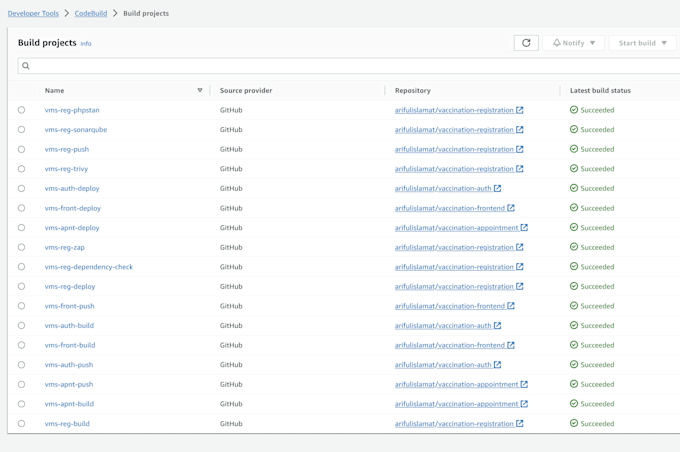Open the vms-apnt-push project
The image size is (680, 452).
[x=69, y=384]
